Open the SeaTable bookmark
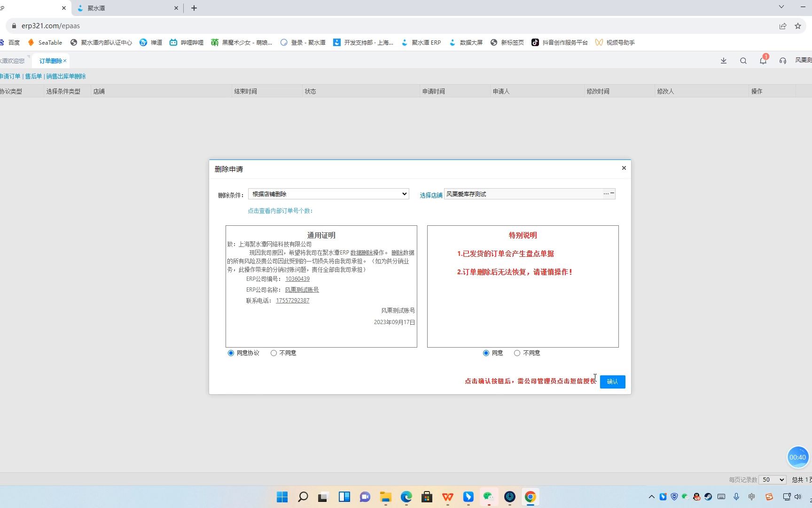812x508 pixels. pos(45,42)
